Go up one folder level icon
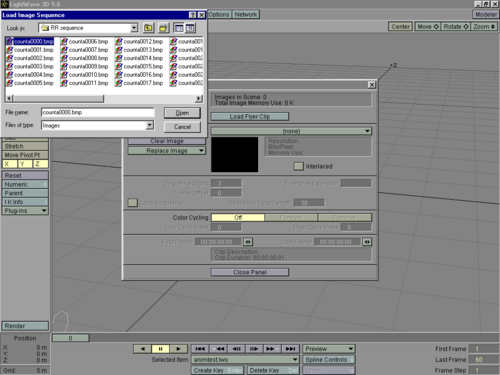The image size is (500, 375). pyautogui.click(x=148, y=28)
